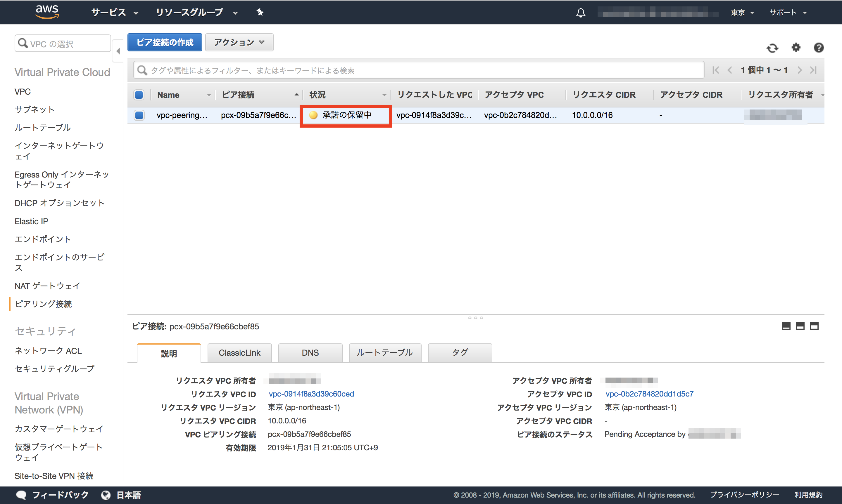Viewport: 842px width, 504px height.
Task: Switch to the DNS tab
Action: tap(310, 352)
